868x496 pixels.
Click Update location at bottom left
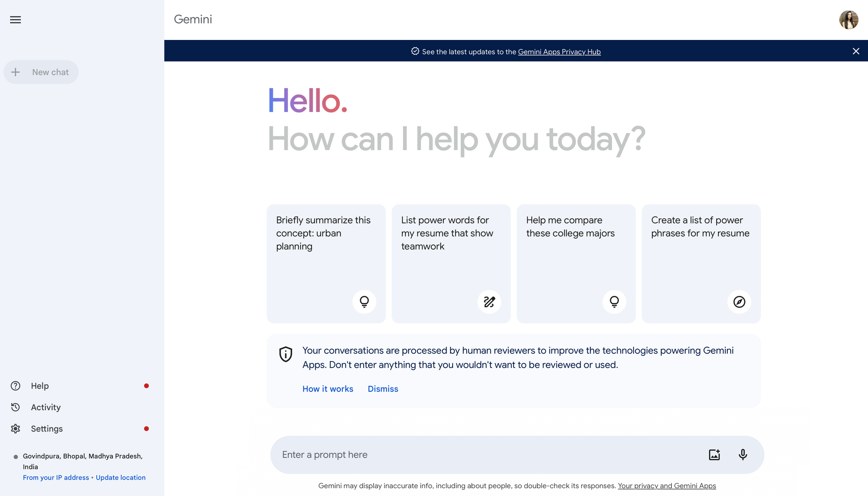(x=121, y=477)
